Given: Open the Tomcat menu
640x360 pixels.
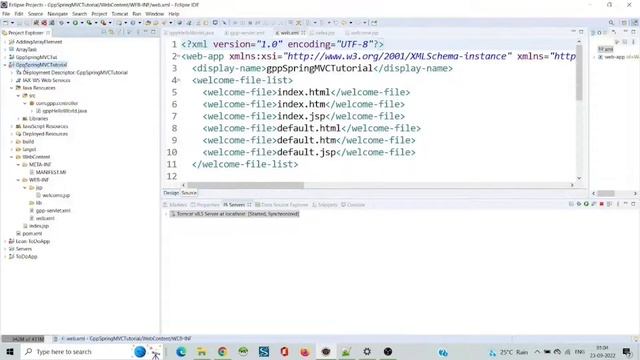Looking at the screenshot, I should (x=120, y=14).
